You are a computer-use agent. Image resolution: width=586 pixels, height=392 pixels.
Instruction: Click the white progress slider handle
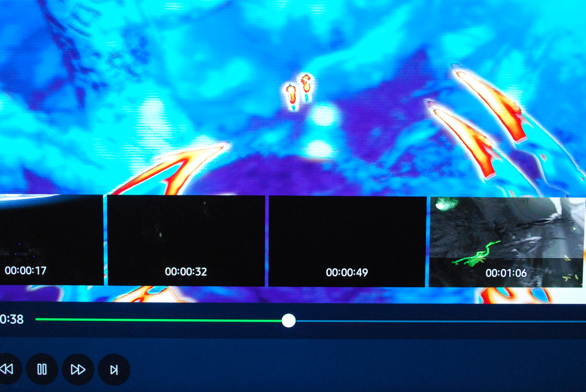pos(289,320)
